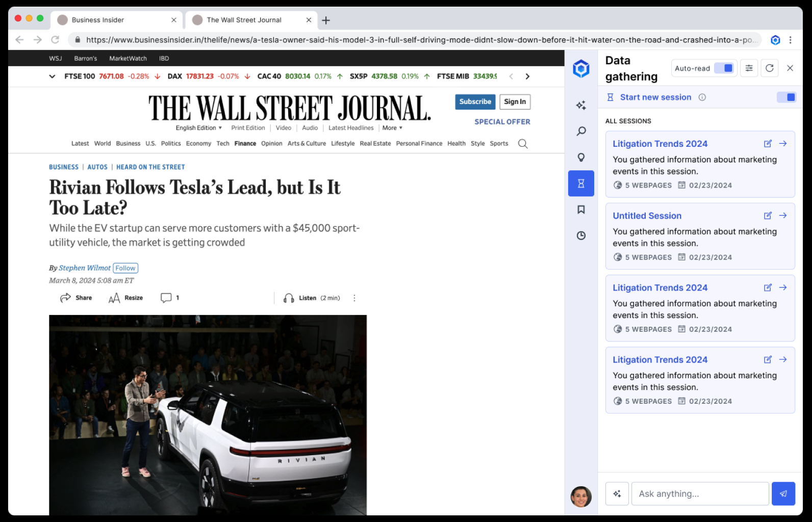
Task: Switch to the Business Insider tab
Action: (117, 20)
